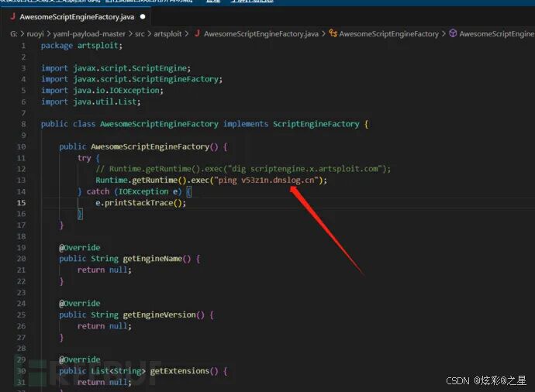Click the closing bracket on line 16
The height and width of the screenshot is (392, 535).
click(x=80, y=214)
